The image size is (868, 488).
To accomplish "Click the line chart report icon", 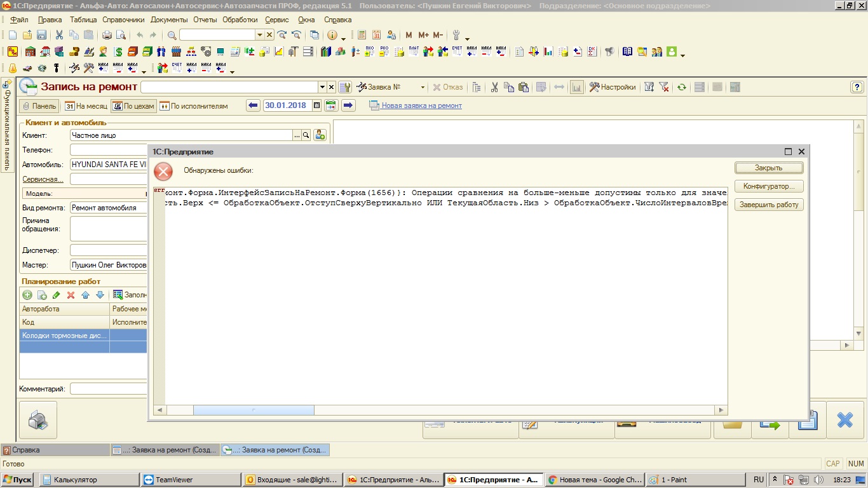I will click(x=279, y=51).
